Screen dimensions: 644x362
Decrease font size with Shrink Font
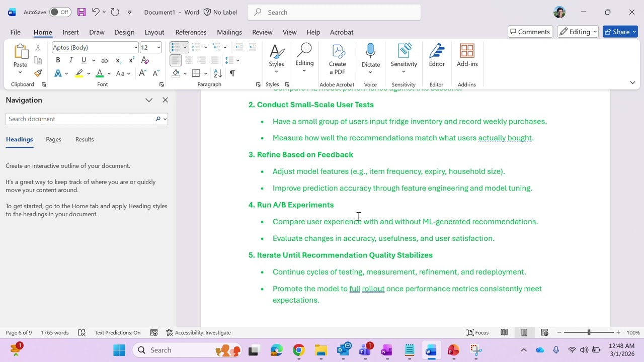[x=156, y=73]
